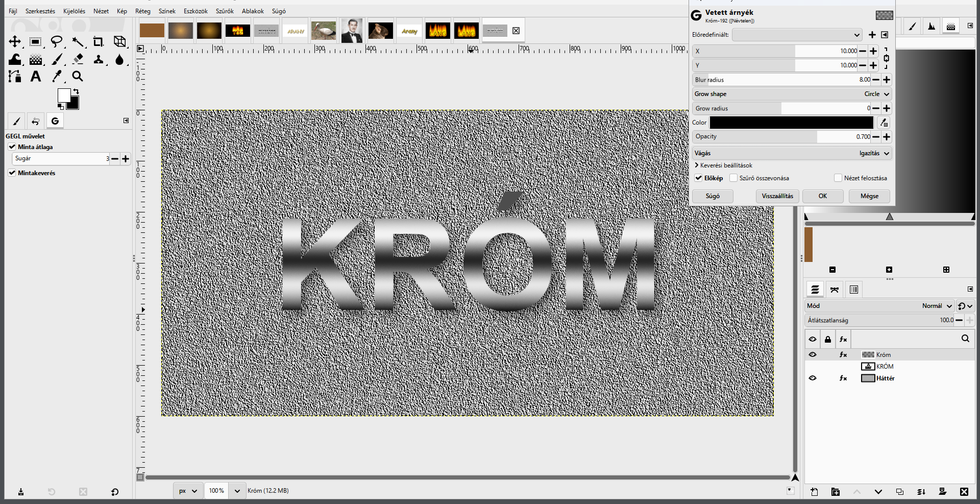Select the Paths tool

click(x=15, y=77)
